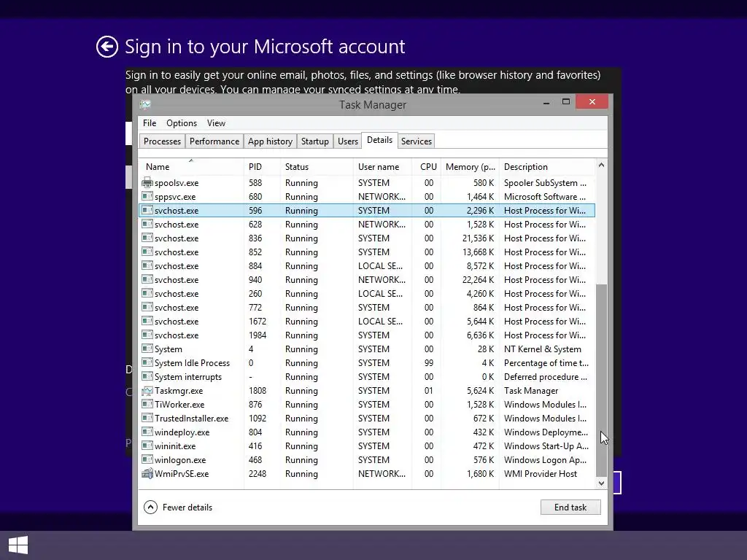
Task: Sort by the Name column header
Action: click(x=191, y=167)
